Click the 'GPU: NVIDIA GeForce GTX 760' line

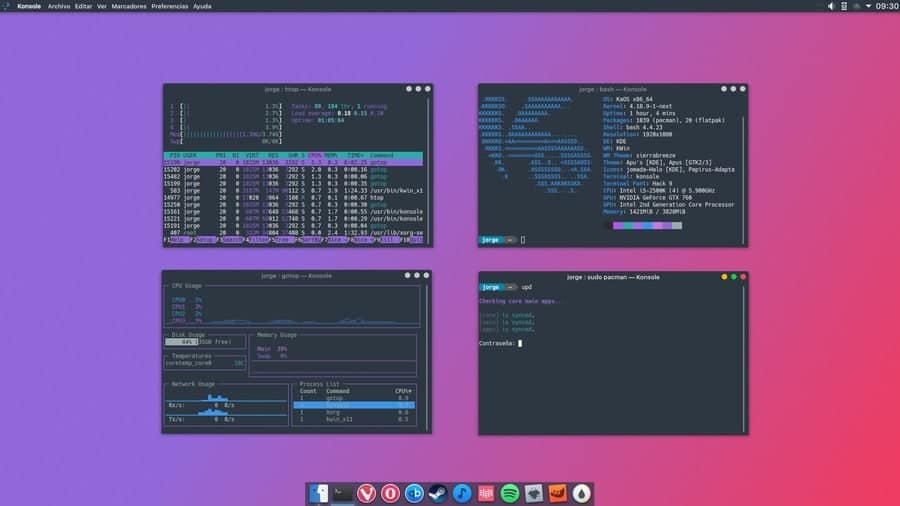[x=647, y=197]
